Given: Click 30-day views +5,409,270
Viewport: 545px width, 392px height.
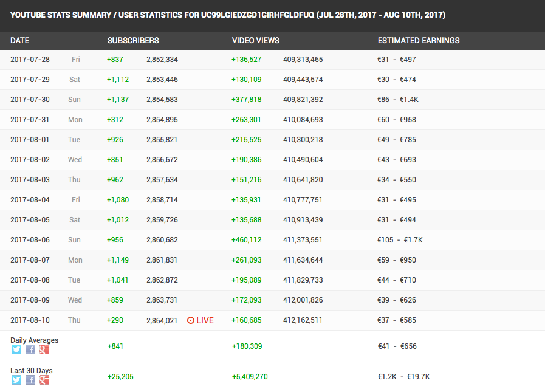Looking at the screenshot, I should pos(250,377).
